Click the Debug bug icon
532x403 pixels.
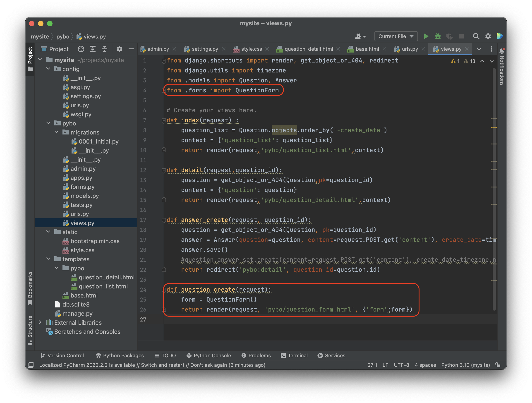438,36
